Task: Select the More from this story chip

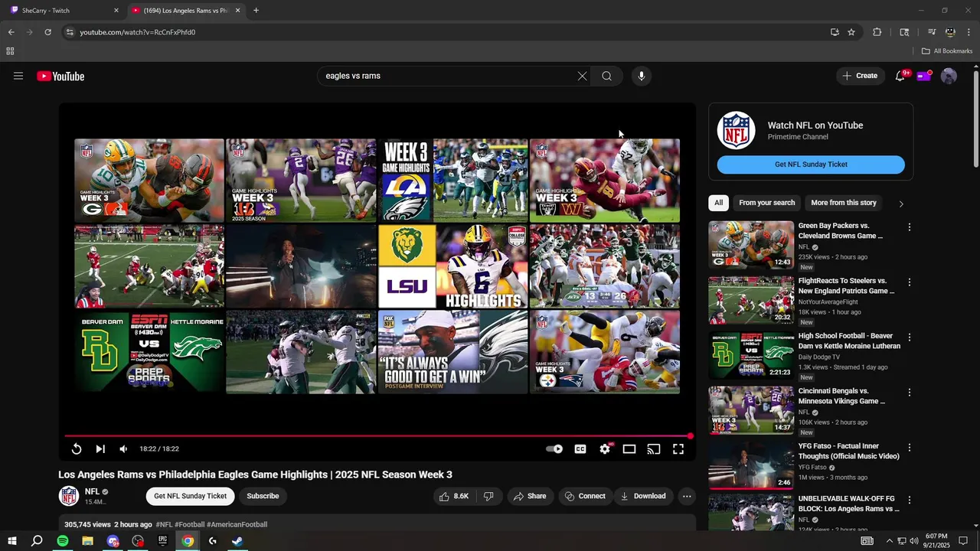Action: [x=844, y=203]
